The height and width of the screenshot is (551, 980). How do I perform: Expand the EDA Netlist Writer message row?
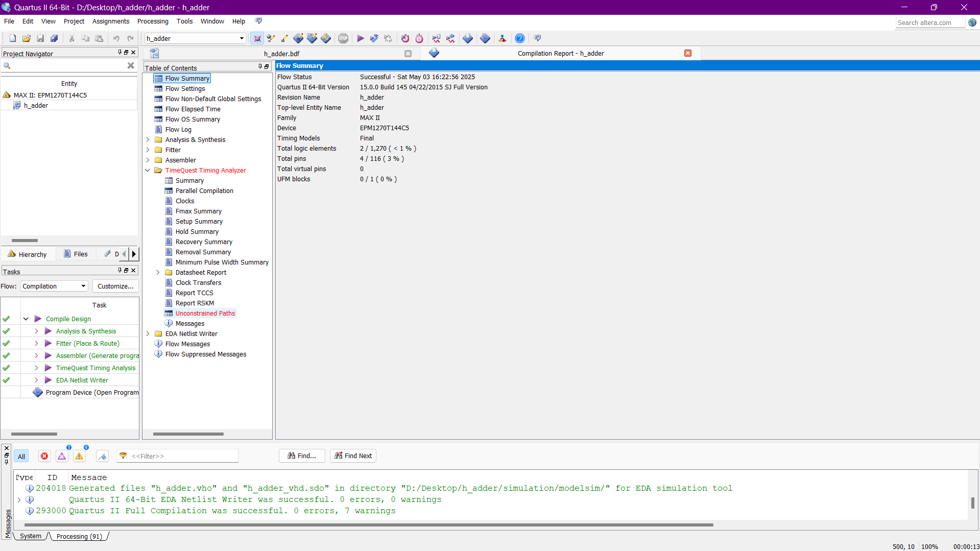[x=19, y=499]
